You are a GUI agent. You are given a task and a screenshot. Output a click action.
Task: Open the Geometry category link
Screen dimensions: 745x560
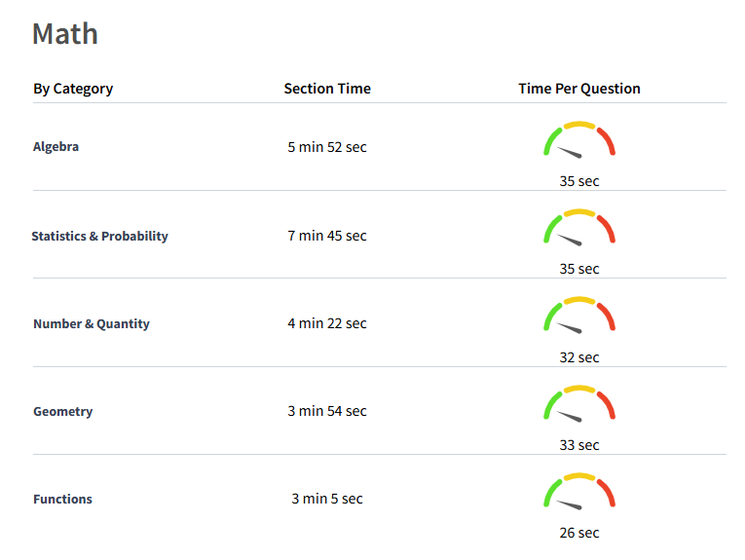(x=62, y=411)
